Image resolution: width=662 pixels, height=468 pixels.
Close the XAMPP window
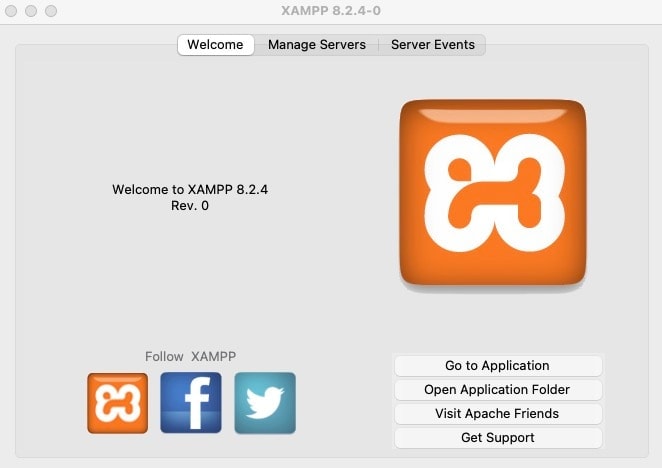(x=11, y=11)
